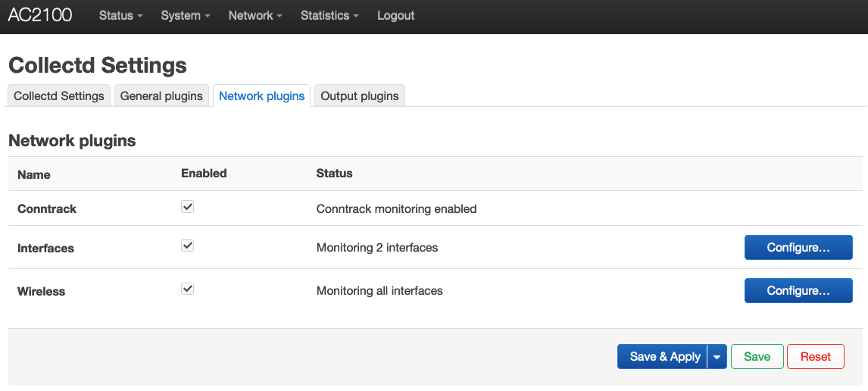The image size is (868, 391).
Task: Disable the Conntrack plugin checkbox
Action: point(188,207)
